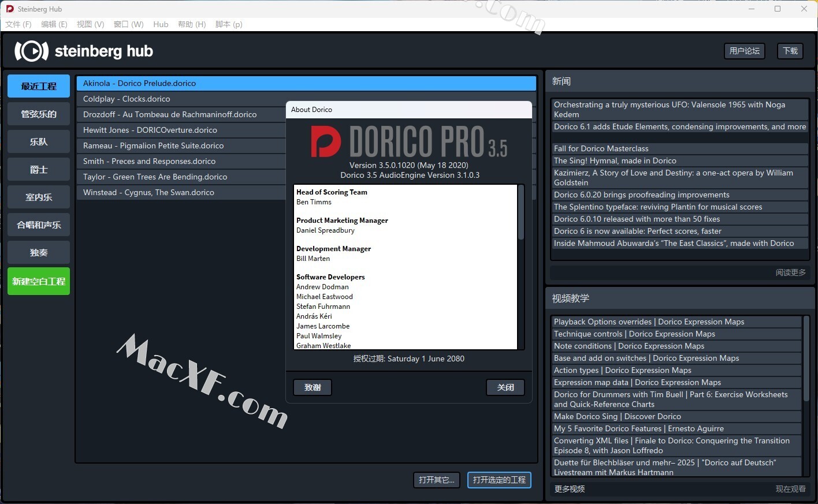Image resolution: width=818 pixels, height=504 pixels.
Task: Click the 用户论坛 button
Action: [x=744, y=51]
